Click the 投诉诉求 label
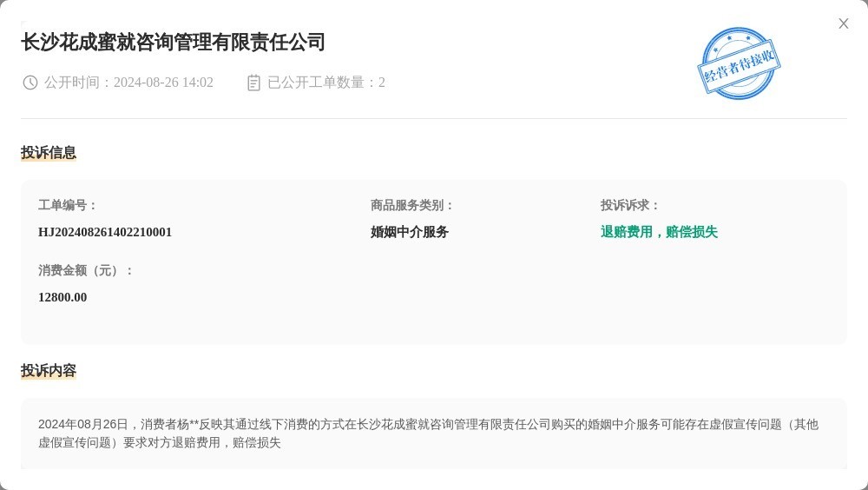The width and height of the screenshot is (868, 490). coord(630,205)
